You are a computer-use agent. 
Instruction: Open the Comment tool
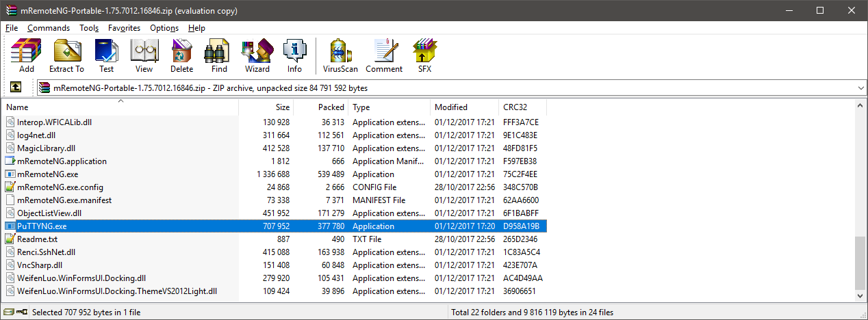pos(384,56)
